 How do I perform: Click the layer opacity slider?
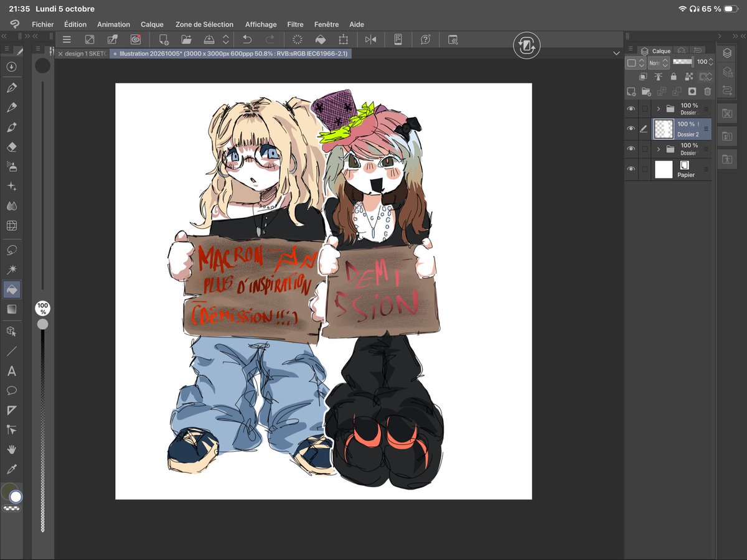point(683,62)
